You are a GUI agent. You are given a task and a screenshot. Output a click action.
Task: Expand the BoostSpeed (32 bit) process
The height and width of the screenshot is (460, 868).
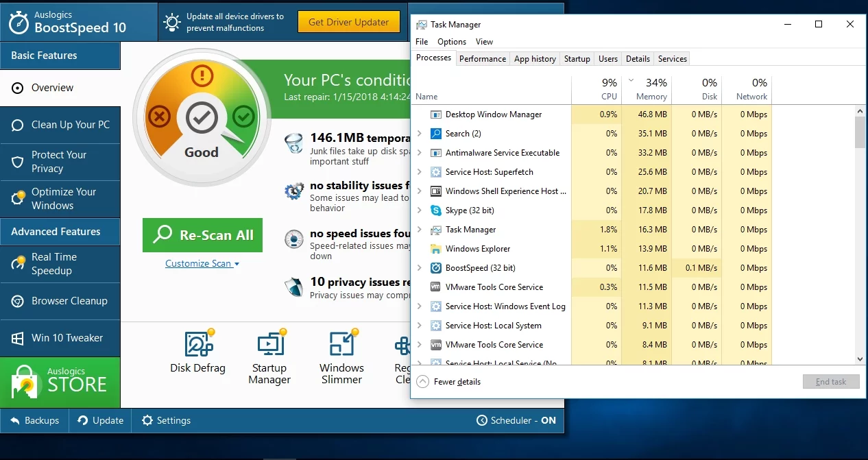tap(420, 268)
